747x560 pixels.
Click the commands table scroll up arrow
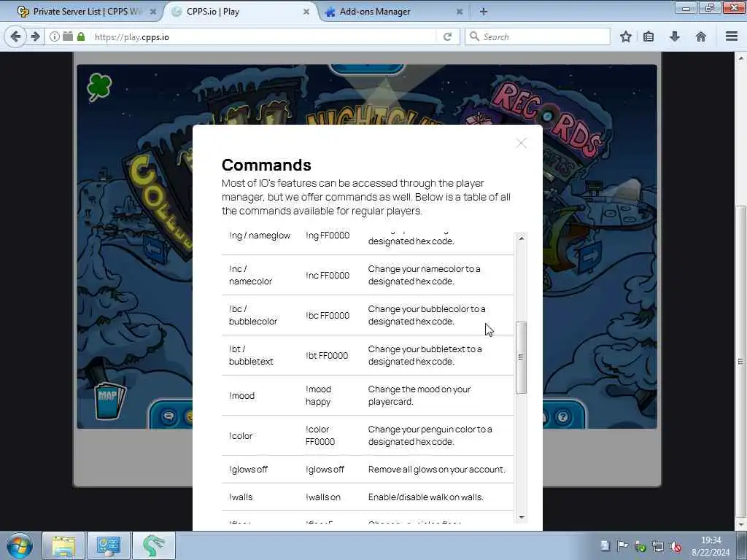click(x=521, y=238)
